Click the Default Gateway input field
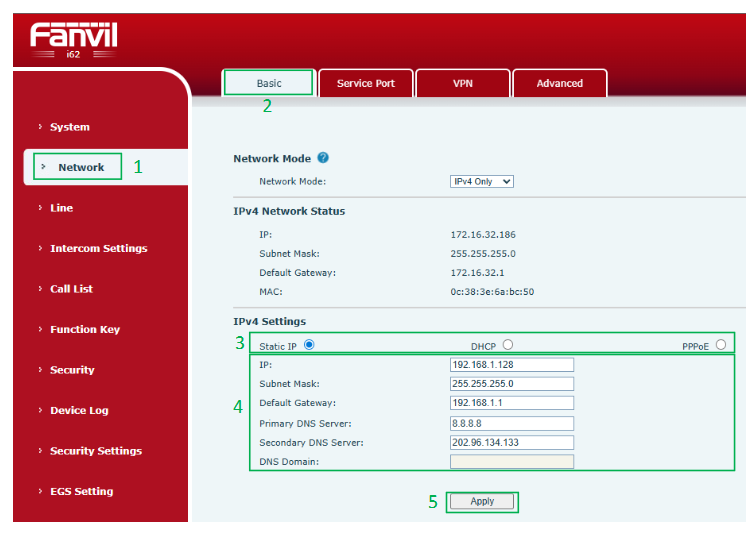The width and height of the screenshot is (752, 537). 512,403
